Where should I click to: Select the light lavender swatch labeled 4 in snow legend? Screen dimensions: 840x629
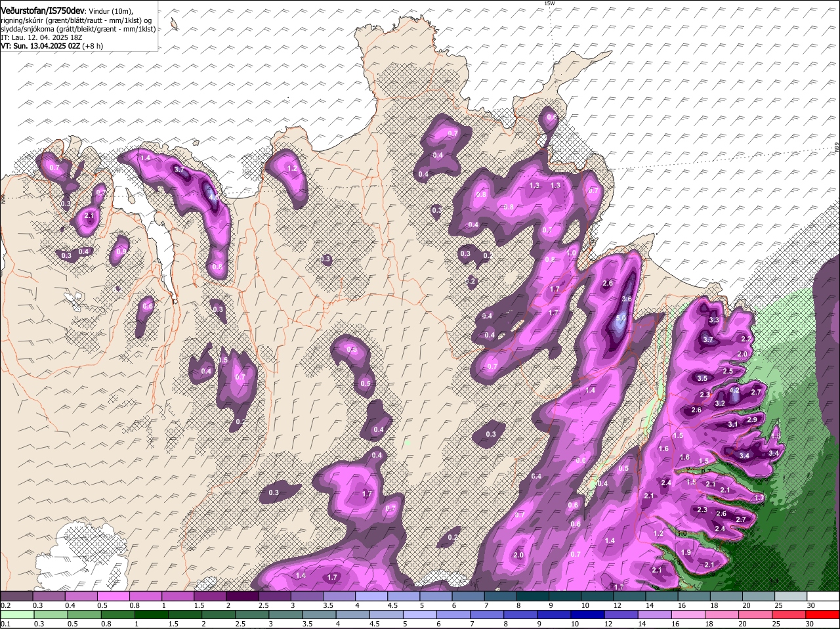(372, 596)
